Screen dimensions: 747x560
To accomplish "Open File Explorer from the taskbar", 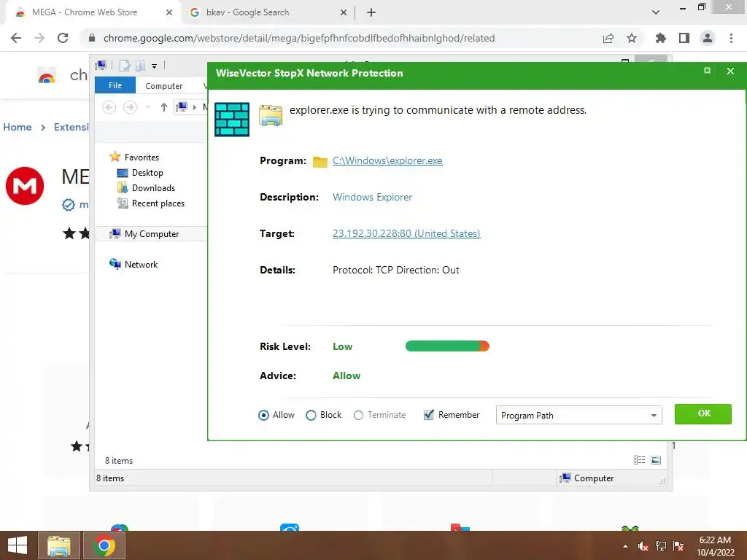I will 59,545.
